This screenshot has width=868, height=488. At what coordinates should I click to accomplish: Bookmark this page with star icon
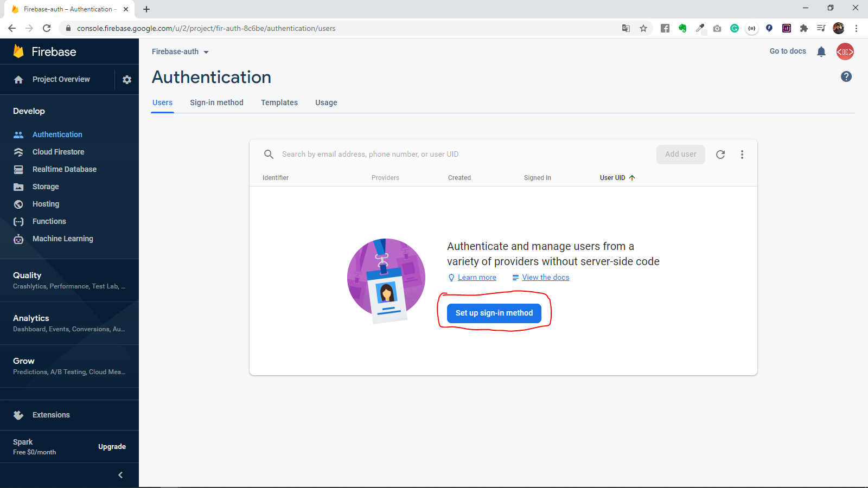coord(643,28)
